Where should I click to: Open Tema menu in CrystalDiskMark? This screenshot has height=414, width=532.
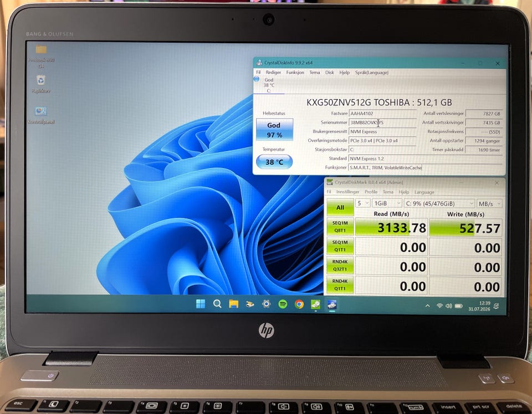388,192
